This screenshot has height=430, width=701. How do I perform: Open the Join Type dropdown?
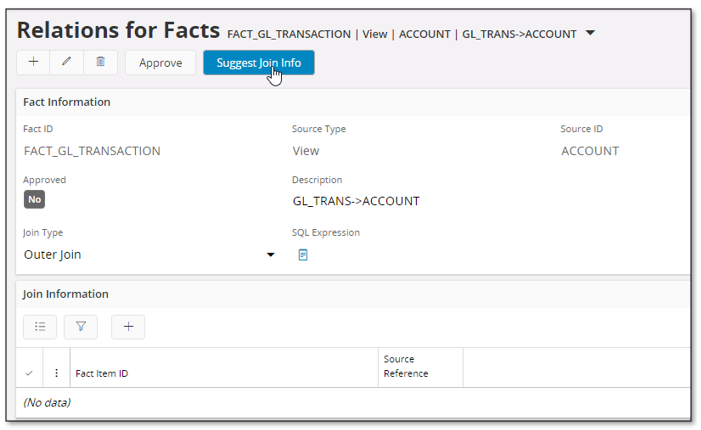pyautogui.click(x=270, y=255)
